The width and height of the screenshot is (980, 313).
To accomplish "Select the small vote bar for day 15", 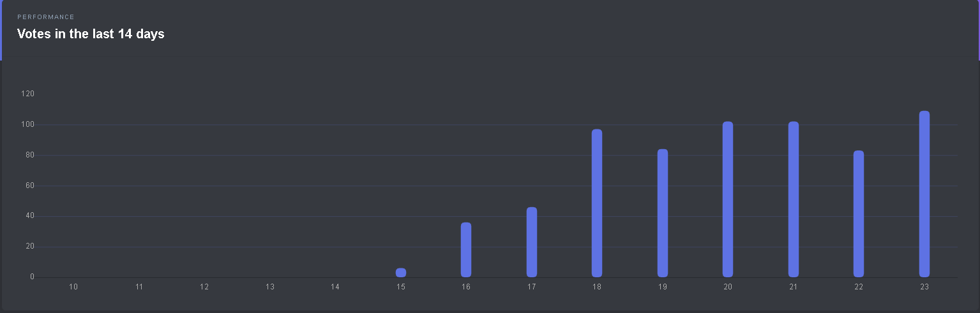I will 401,273.
